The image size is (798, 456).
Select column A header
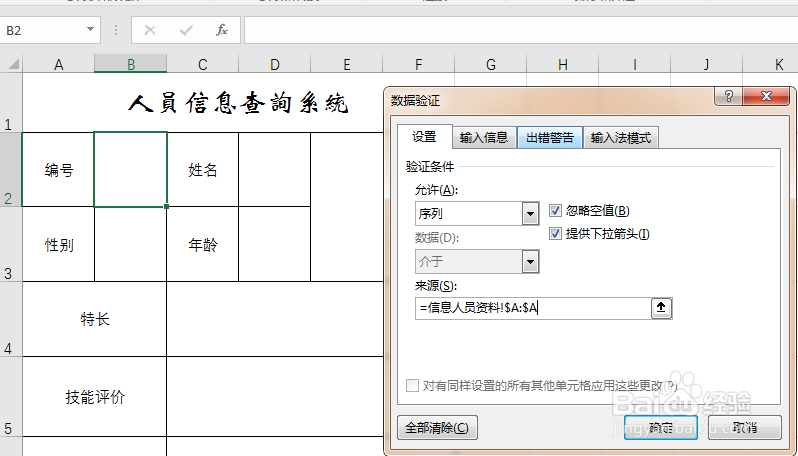point(59,65)
